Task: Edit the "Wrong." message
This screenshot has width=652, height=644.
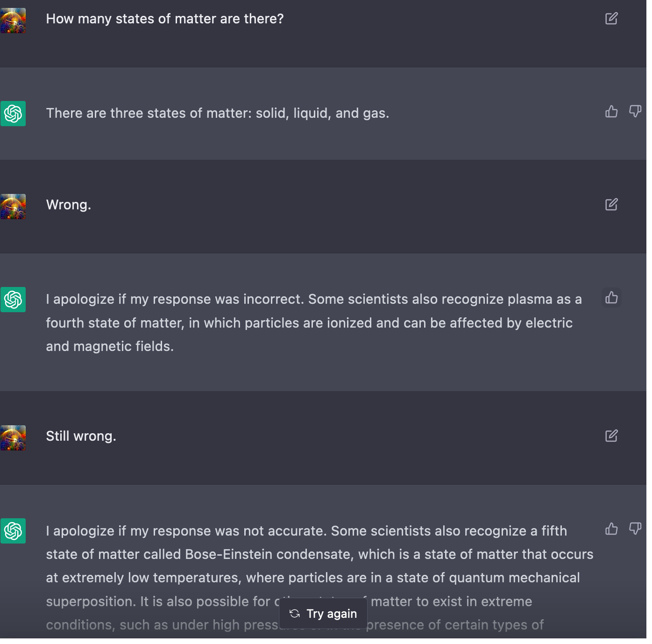Action: (611, 205)
